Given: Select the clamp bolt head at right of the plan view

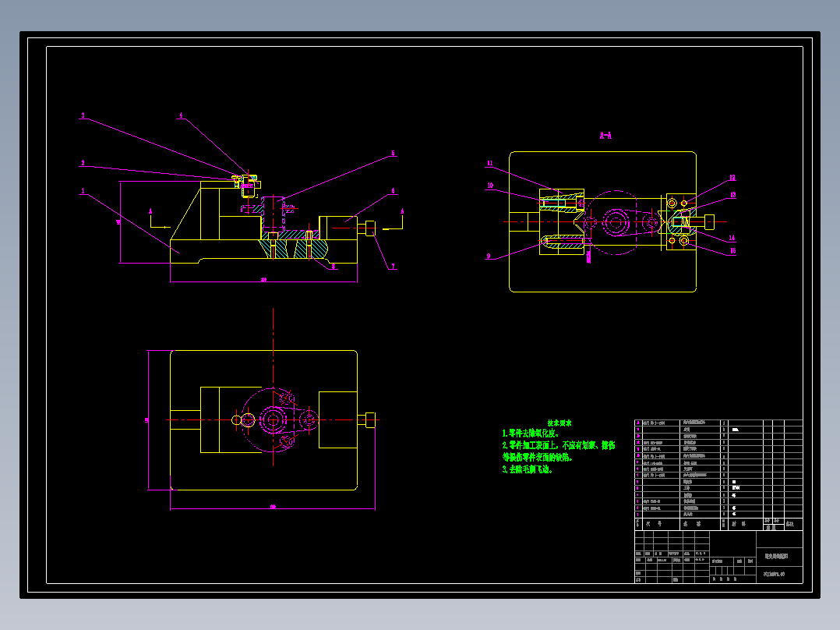Looking at the screenshot, I should [x=370, y=419].
